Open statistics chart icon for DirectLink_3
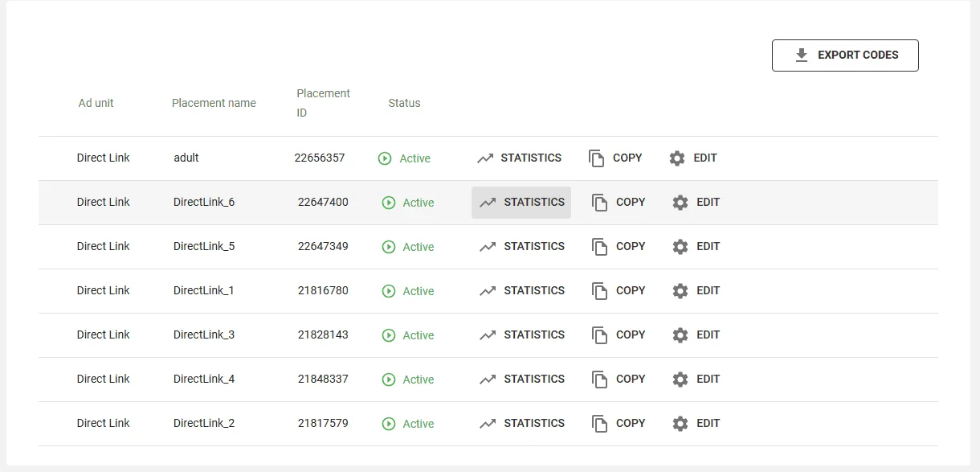This screenshot has width=980, height=472. click(488, 335)
